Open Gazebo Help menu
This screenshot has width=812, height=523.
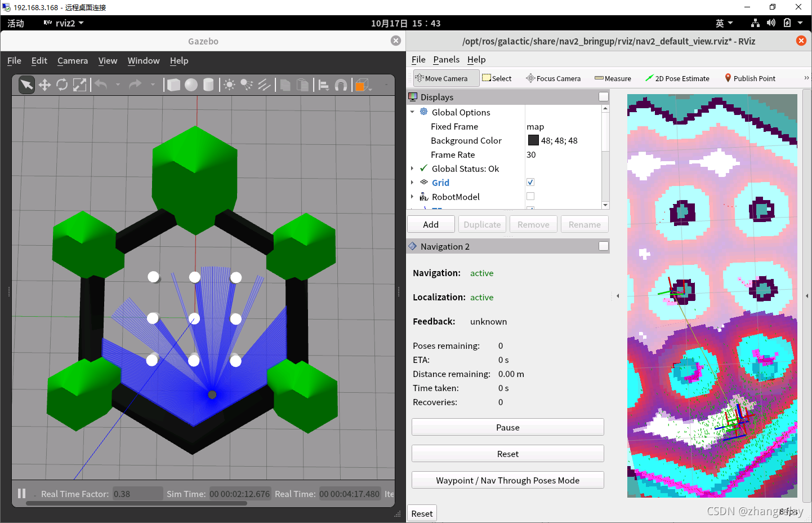pos(179,61)
